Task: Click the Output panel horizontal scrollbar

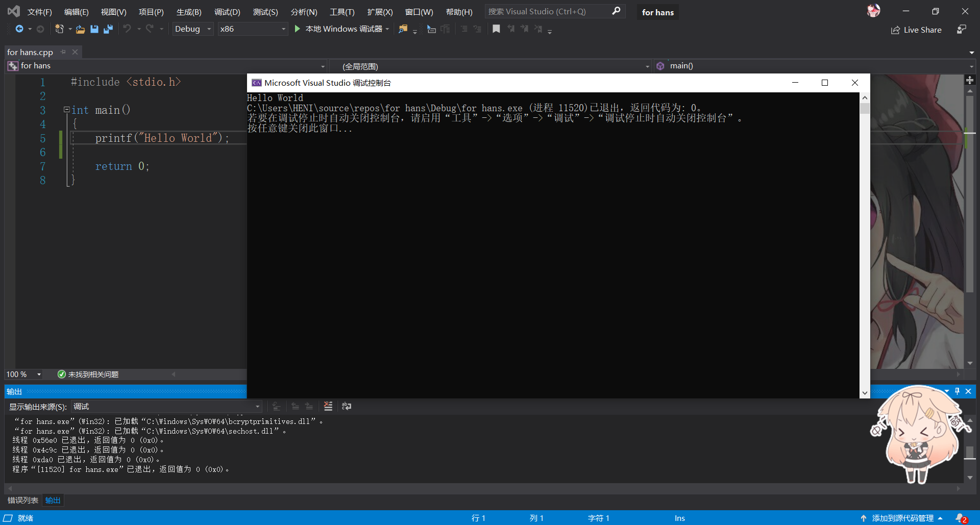Action: coord(484,488)
